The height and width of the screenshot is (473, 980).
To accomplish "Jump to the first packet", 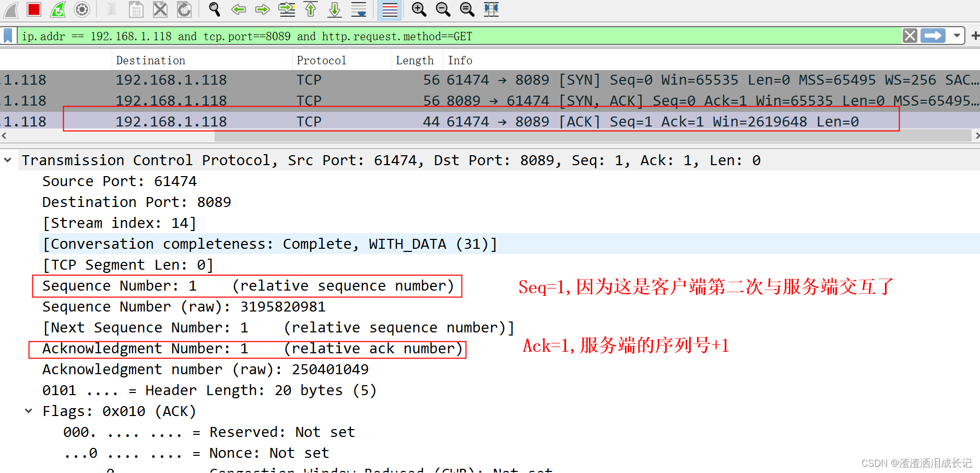I will click(x=311, y=9).
